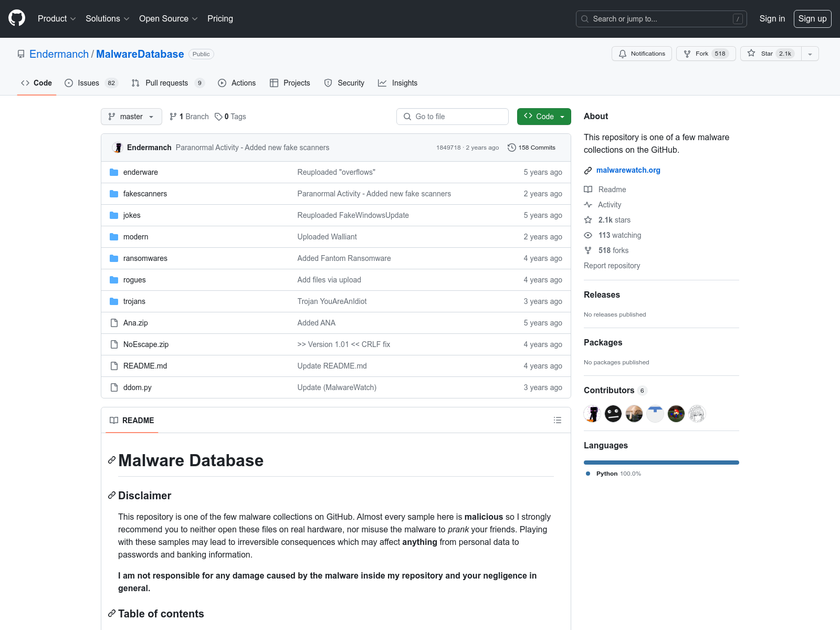This screenshot has height=630, width=840.
Task: Open the Endermanch owner link
Action: coord(59,54)
